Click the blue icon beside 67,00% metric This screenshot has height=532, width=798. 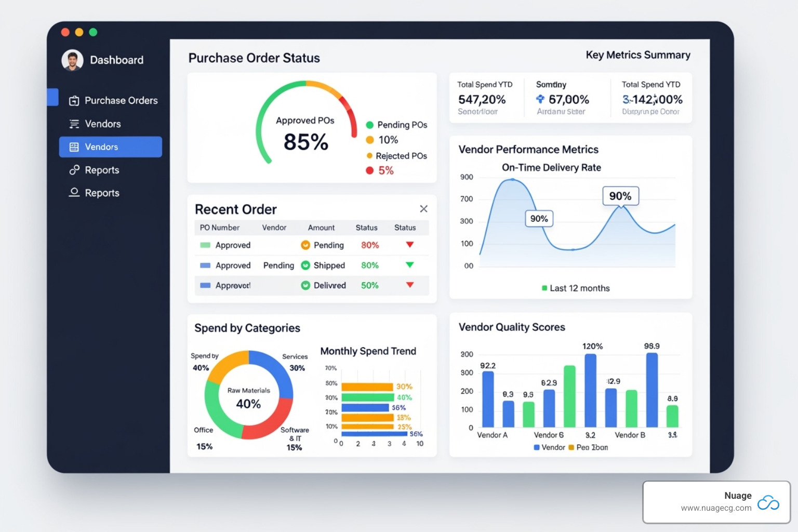click(x=540, y=99)
